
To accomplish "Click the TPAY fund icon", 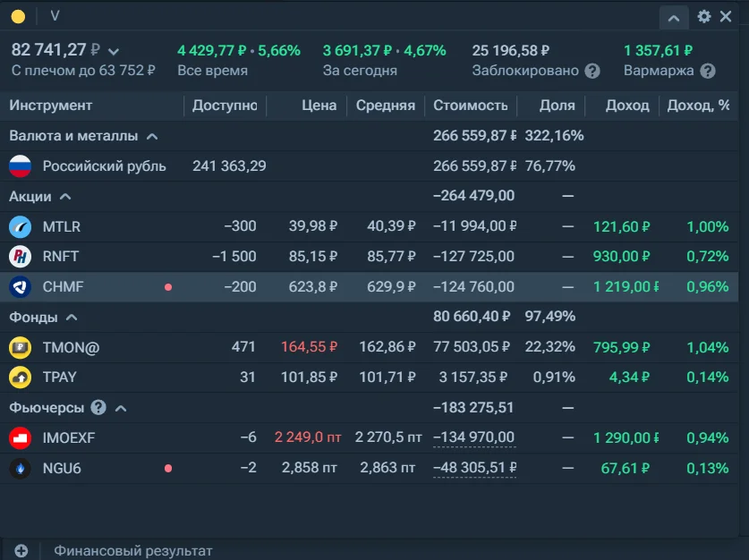I will pos(20,378).
